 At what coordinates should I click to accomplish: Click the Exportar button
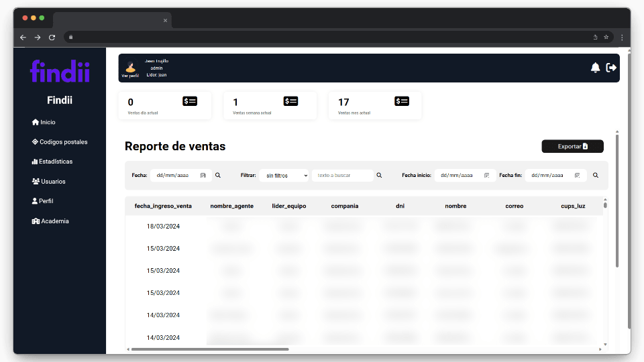point(572,146)
